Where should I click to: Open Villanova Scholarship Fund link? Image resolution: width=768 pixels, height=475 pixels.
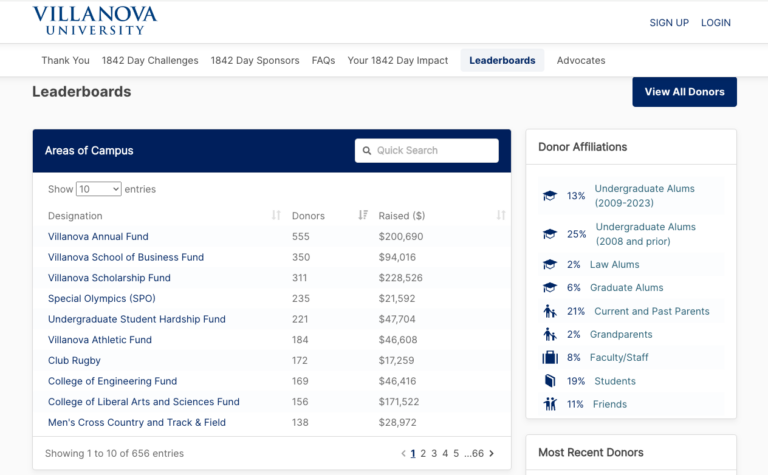pos(109,278)
